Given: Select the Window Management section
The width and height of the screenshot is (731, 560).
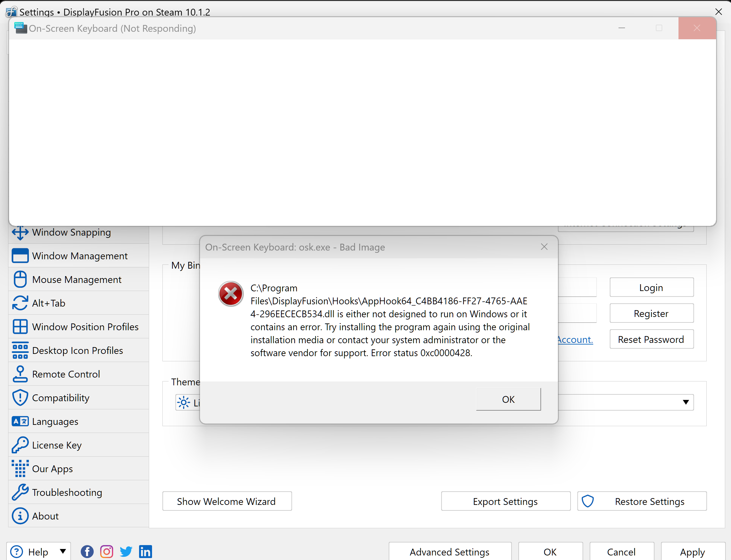Looking at the screenshot, I should [x=79, y=256].
